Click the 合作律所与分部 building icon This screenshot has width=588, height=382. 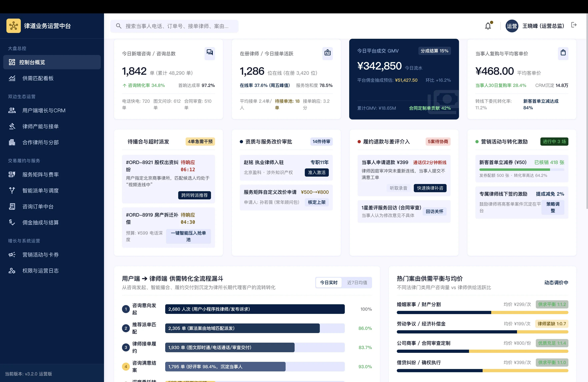[12, 142]
